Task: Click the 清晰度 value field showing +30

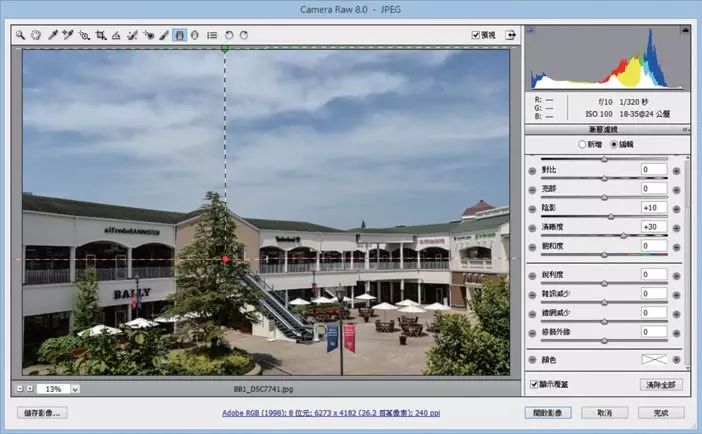Action: (654, 227)
